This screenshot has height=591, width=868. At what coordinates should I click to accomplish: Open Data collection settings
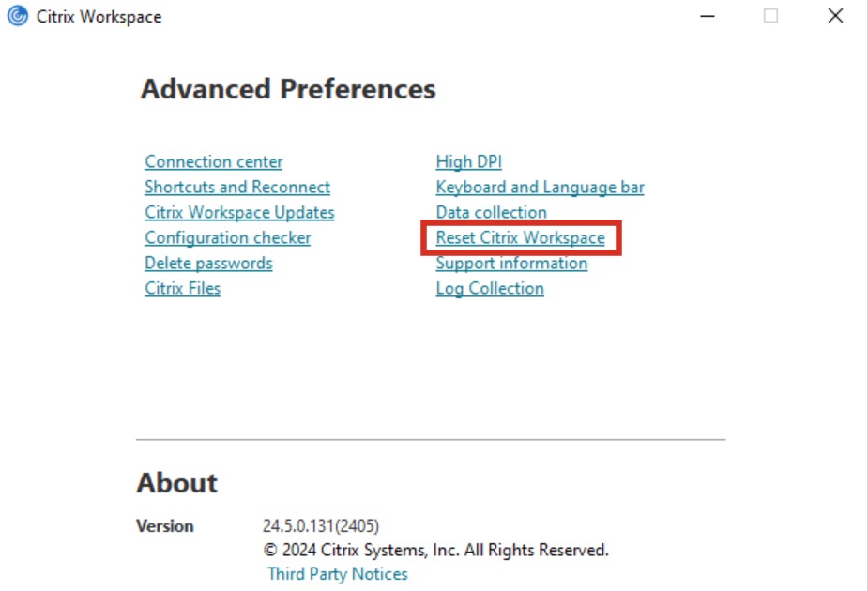[492, 212]
